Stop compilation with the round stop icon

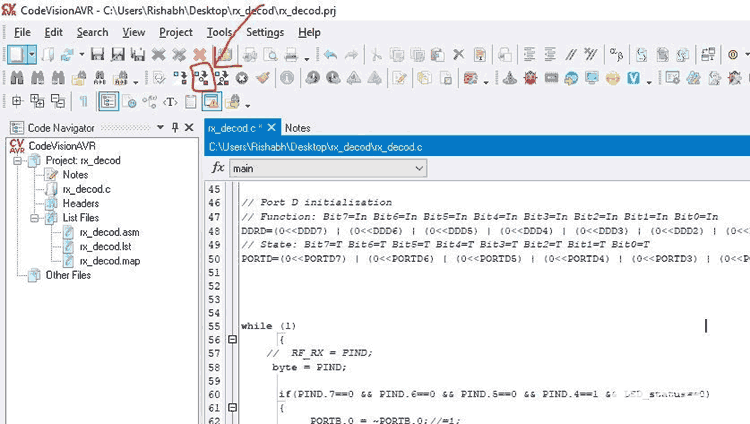tap(242, 77)
